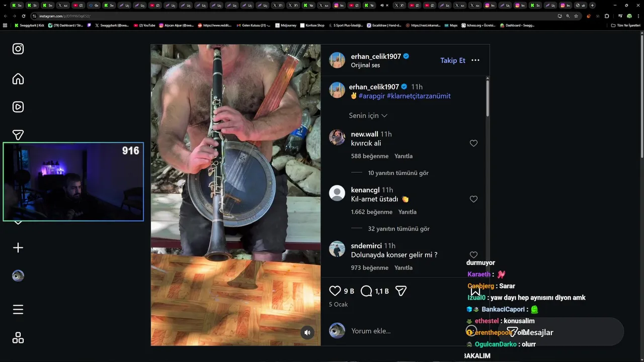Open comments with the speech bubble icon
The image size is (644, 362).
pyautogui.click(x=367, y=291)
